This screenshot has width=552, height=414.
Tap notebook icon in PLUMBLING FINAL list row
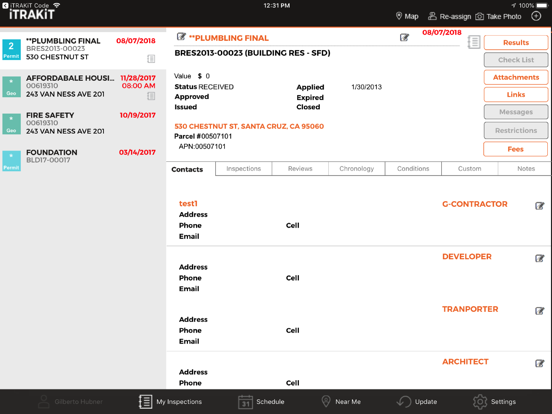(x=151, y=58)
